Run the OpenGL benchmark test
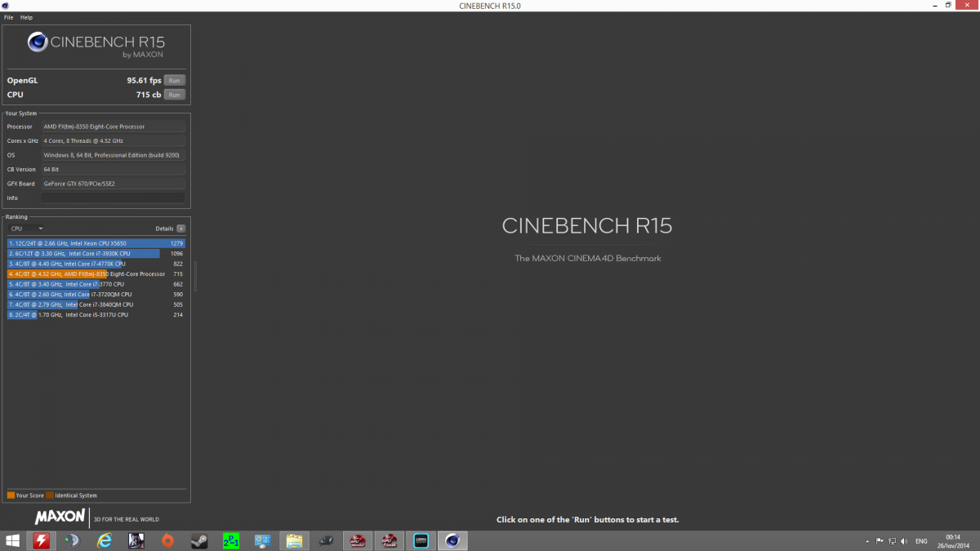 [x=174, y=80]
